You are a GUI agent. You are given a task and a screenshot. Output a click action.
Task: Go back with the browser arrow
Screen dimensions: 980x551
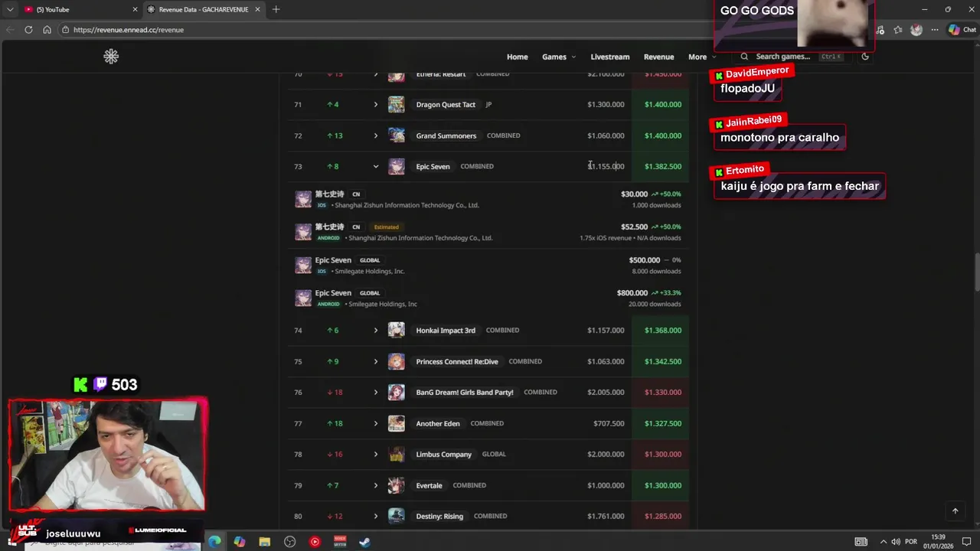pyautogui.click(x=10, y=30)
